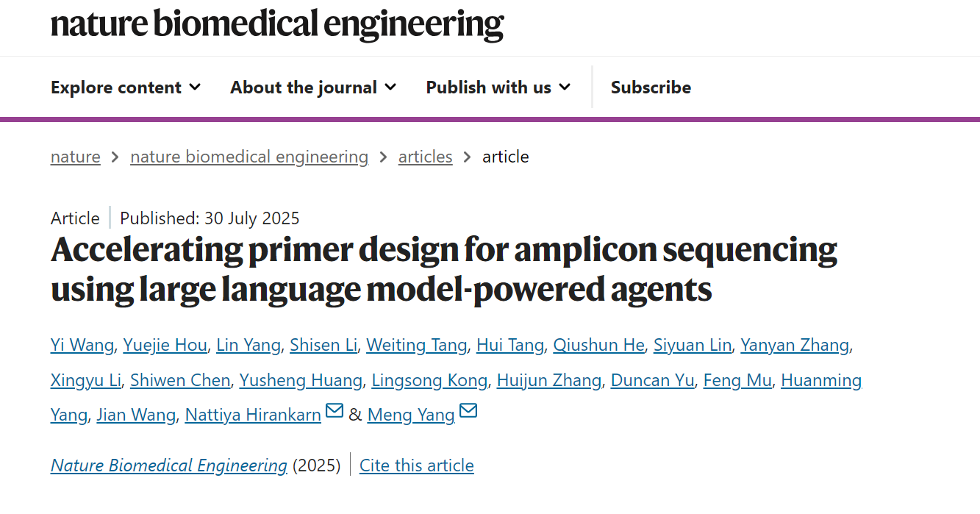The width and height of the screenshot is (980, 514).
Task: Click author Meng Yang's name
Action: [411, 415]
